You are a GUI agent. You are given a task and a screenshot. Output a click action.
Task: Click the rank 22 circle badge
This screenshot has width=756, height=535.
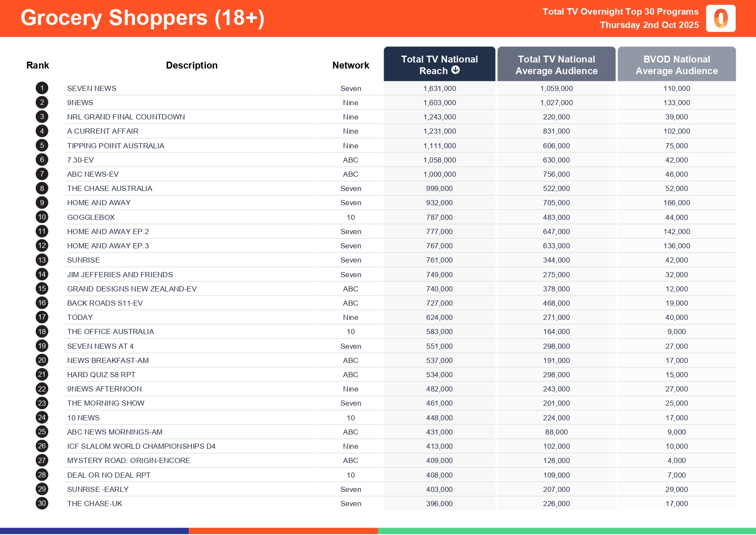click(42, 389)
